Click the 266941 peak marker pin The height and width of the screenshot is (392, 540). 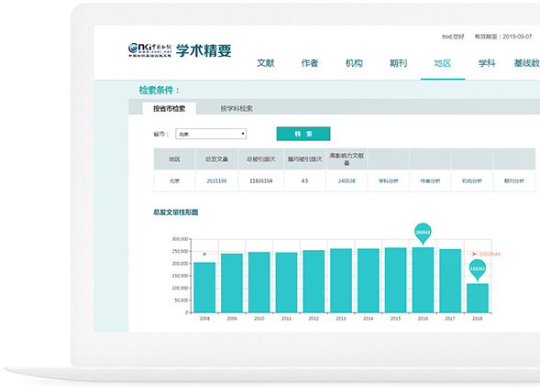(x=423, y=233)
